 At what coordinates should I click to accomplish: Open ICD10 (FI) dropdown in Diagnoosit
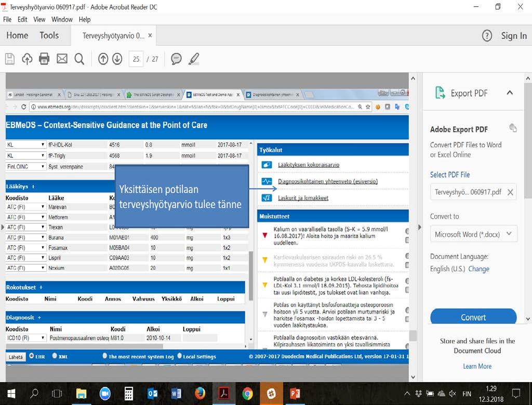[26, 338]
